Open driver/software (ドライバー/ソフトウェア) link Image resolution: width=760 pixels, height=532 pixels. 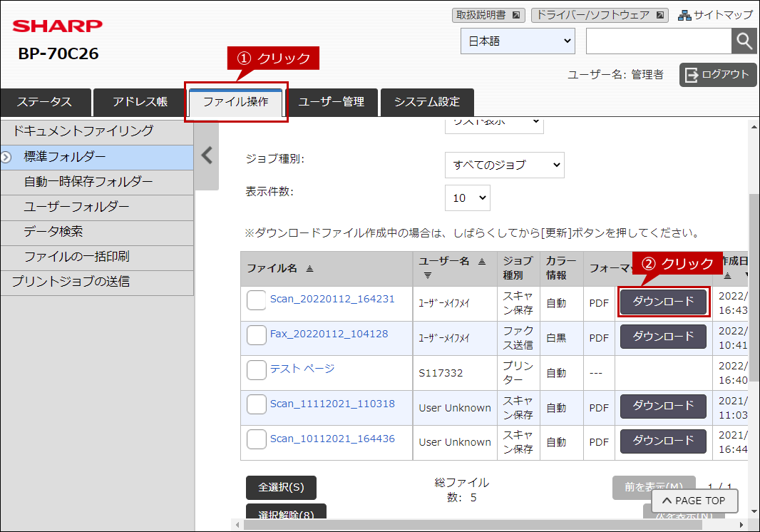pos(600,15)
